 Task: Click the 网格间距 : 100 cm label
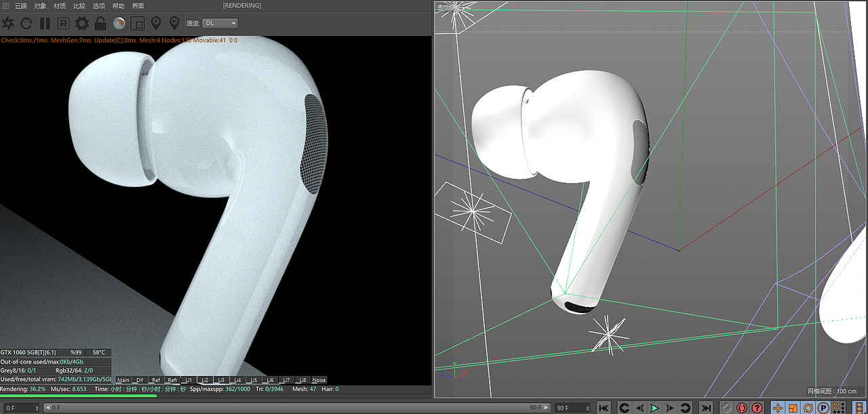832,391
